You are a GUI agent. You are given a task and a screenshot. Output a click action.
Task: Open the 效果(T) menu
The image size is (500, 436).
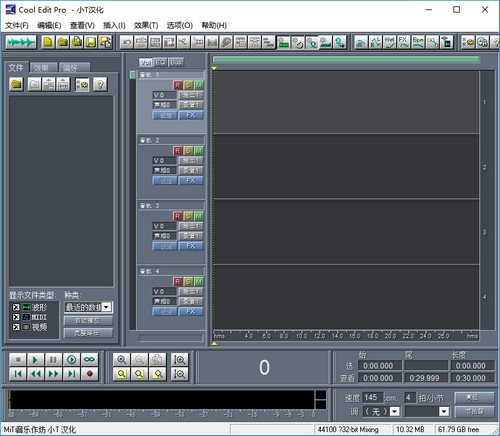coord(146,25)
